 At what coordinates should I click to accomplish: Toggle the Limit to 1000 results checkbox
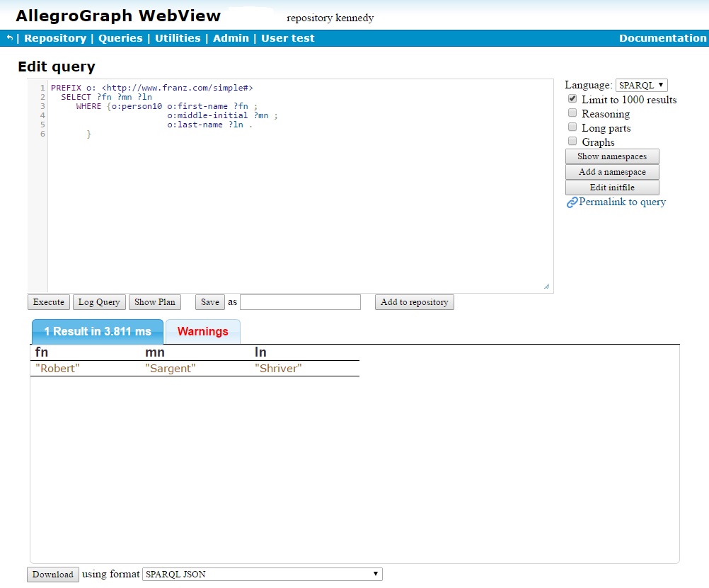pyautogui.click(x=572, y=100)
